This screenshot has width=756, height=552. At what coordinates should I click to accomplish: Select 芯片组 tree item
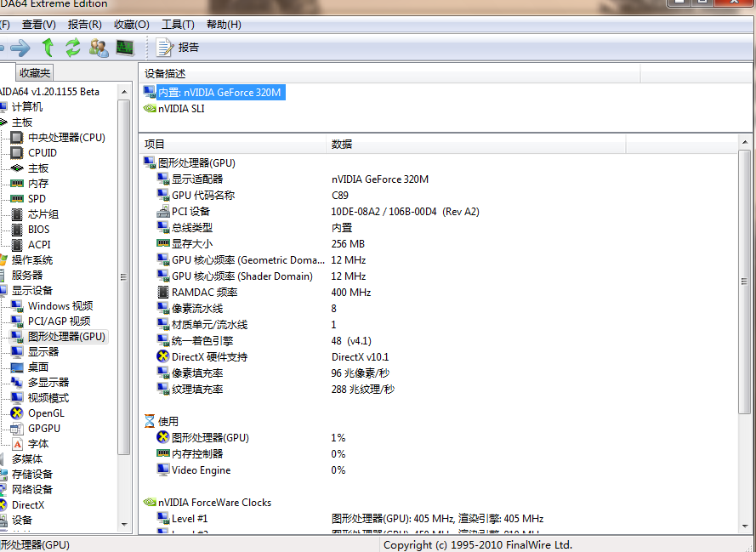(43, 214)
